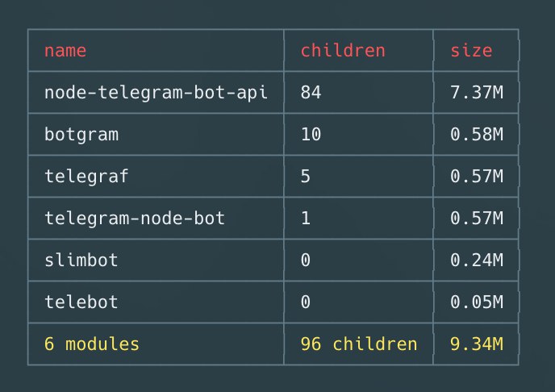Select the telebot module name

(81, 302)
